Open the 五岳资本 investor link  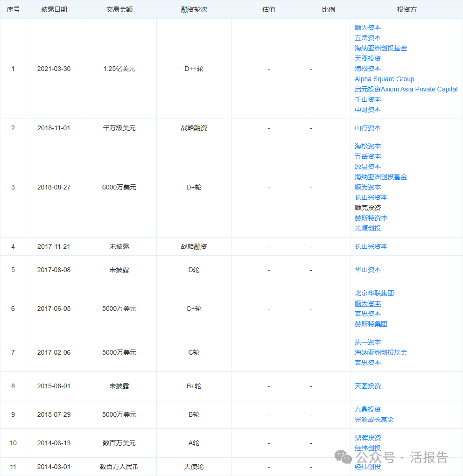[367, 38]
